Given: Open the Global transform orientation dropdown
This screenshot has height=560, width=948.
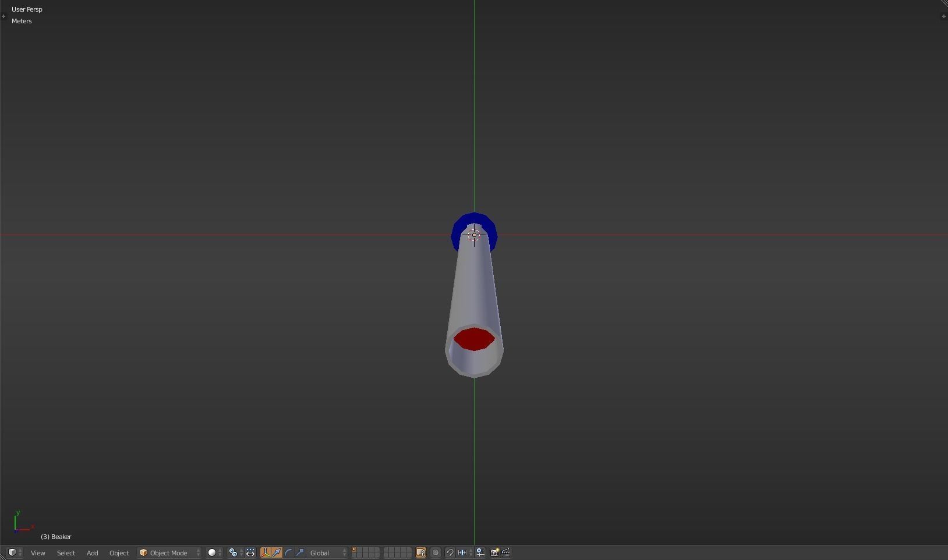Looking at the screenshot, I should tap(328, 552).
